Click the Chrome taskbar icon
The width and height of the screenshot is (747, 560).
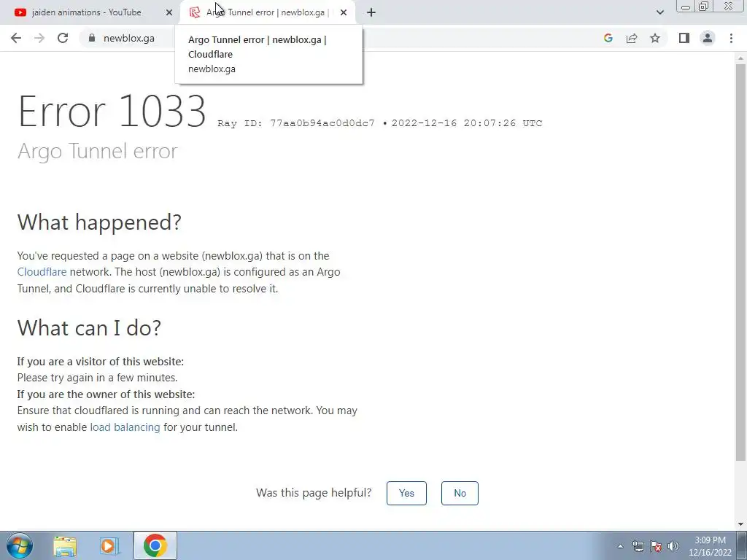[x=155, y=545]
